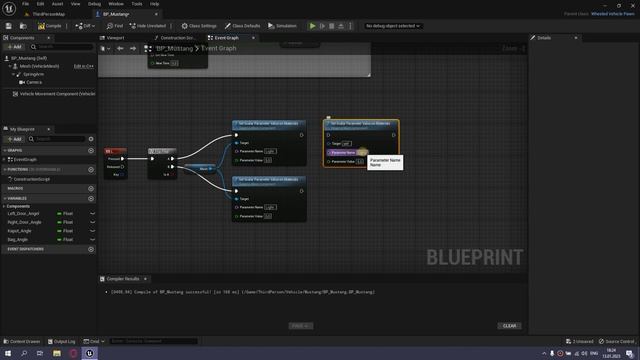The height and width of the screenshot is (360, 640).
Task: Compile the blueprint
Action: coord(49,26)
